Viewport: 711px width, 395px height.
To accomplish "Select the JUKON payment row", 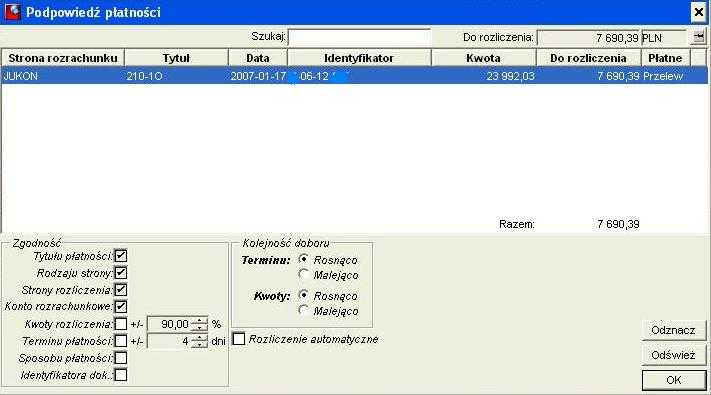I will [x=354, y=76].
